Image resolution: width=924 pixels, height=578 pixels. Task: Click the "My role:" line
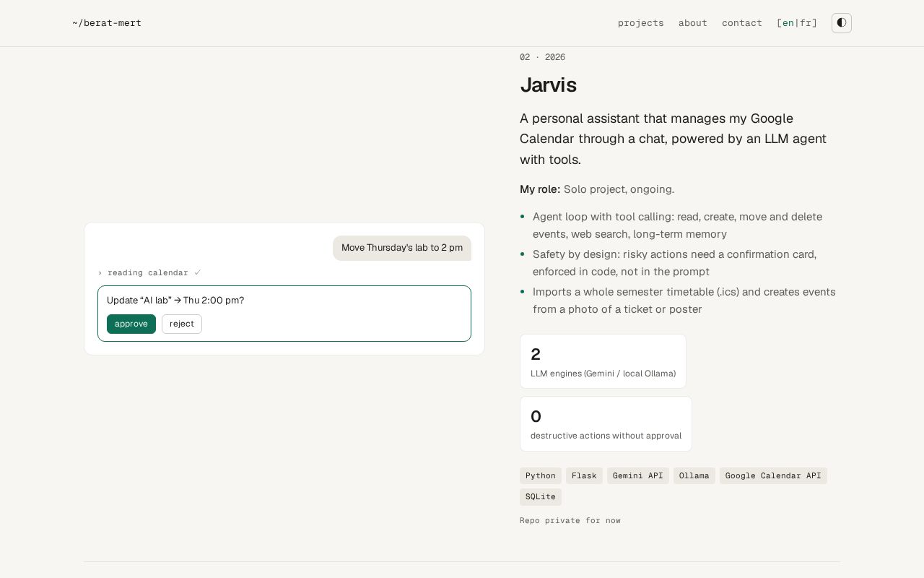[x=597, y=189]
